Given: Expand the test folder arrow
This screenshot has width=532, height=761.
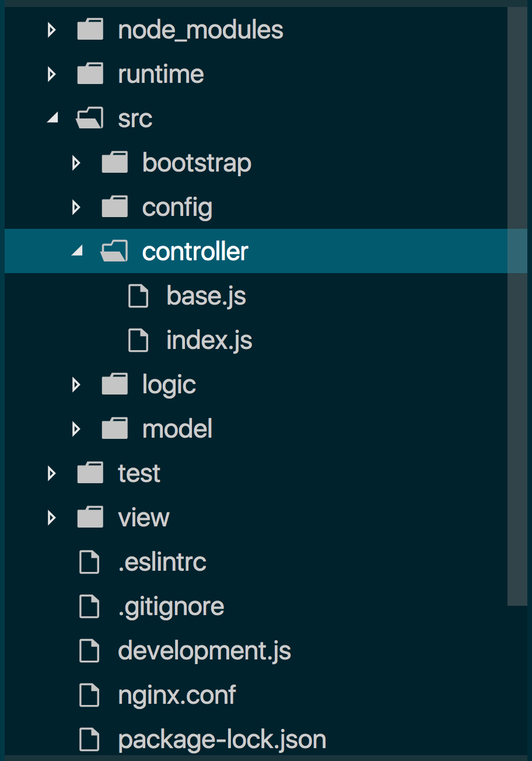Looking at the screenshot, I should click(51, 473).
